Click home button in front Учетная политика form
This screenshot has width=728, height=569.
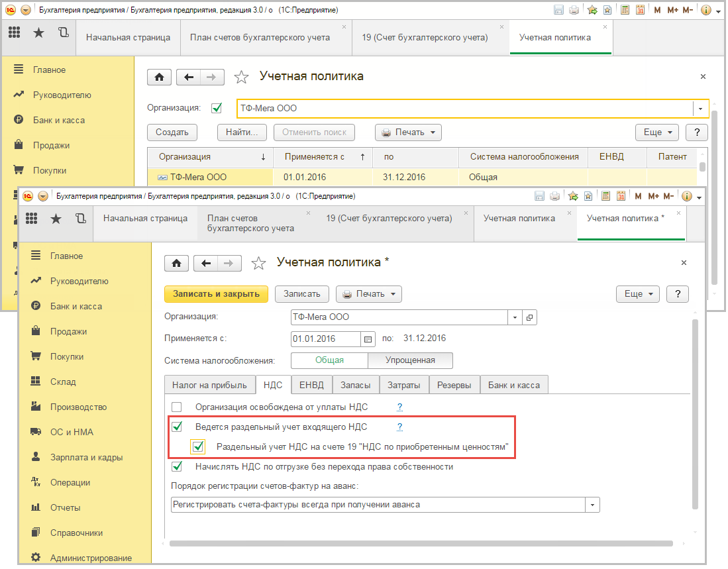coord(176,263)
